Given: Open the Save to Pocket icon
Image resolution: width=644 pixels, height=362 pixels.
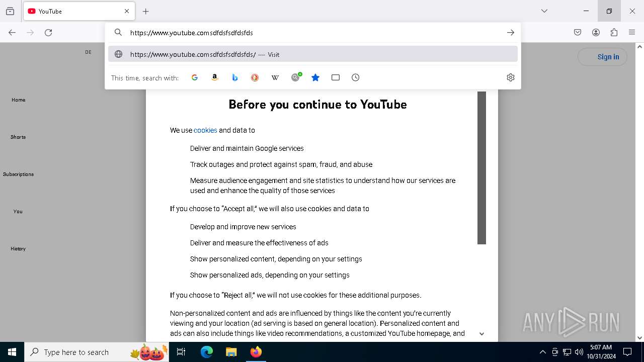Looking at the screenshot, I should click(x=578, y=33).
